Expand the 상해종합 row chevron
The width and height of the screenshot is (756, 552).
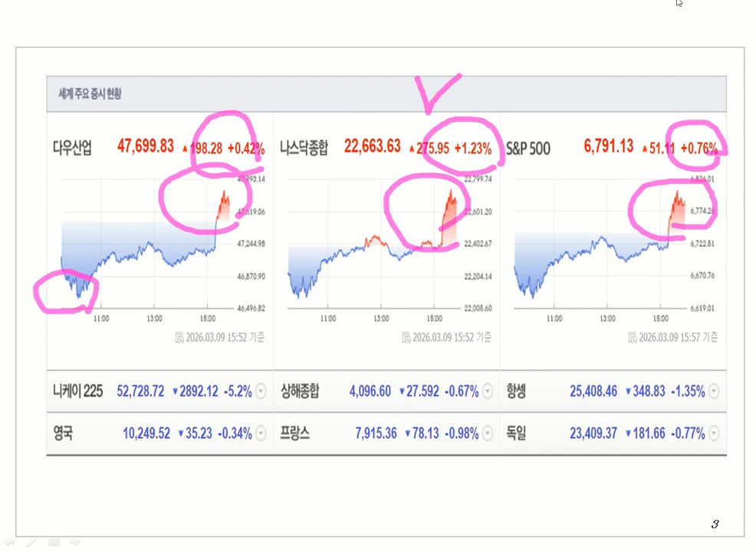(488, 391)
